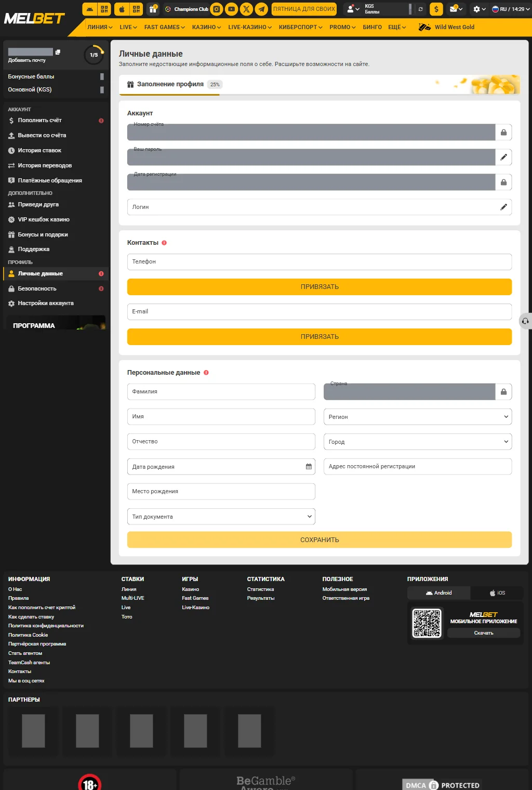Image resolution: width=532 pixels, height=790 pixels.
Task: Open the ПЯТНИЦА ДЛЯ СВОИХ promo
Action: [x=304, y=9]
